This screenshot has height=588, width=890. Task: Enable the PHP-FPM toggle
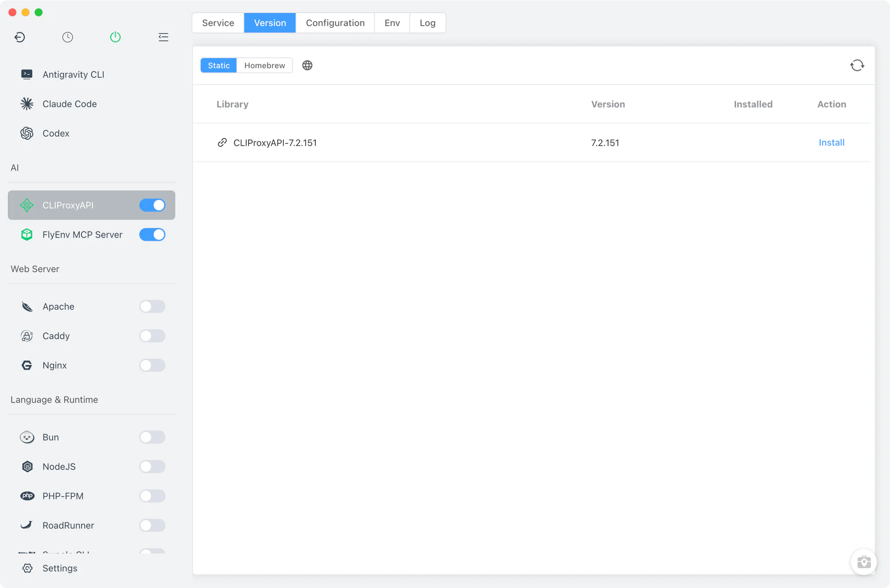tap(152, 496)
